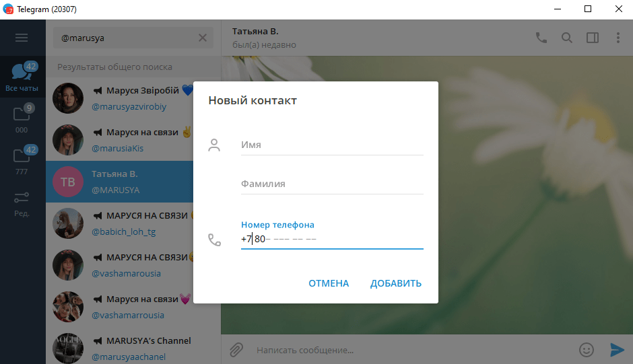633x364 pixels.
Task: Minimize the Telegram window
Action: click(x=558, y=9)
